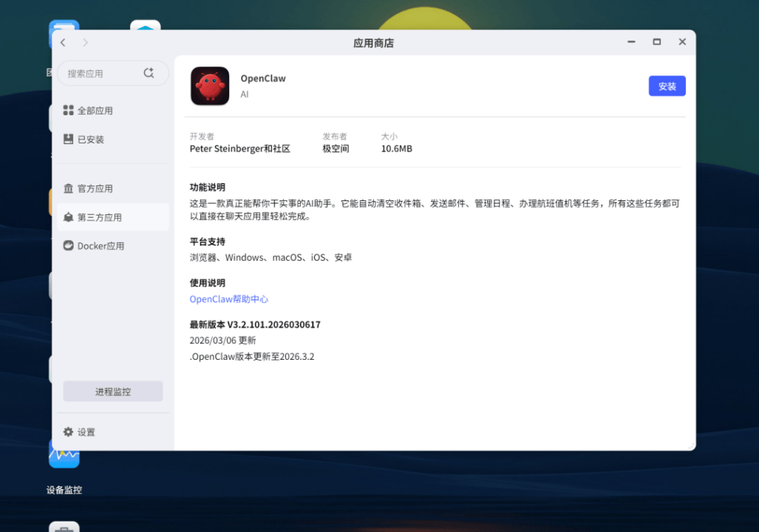This screenshot has width=759, height=532.
Task: Click the window resize grip corner
Action: [691, 446]
